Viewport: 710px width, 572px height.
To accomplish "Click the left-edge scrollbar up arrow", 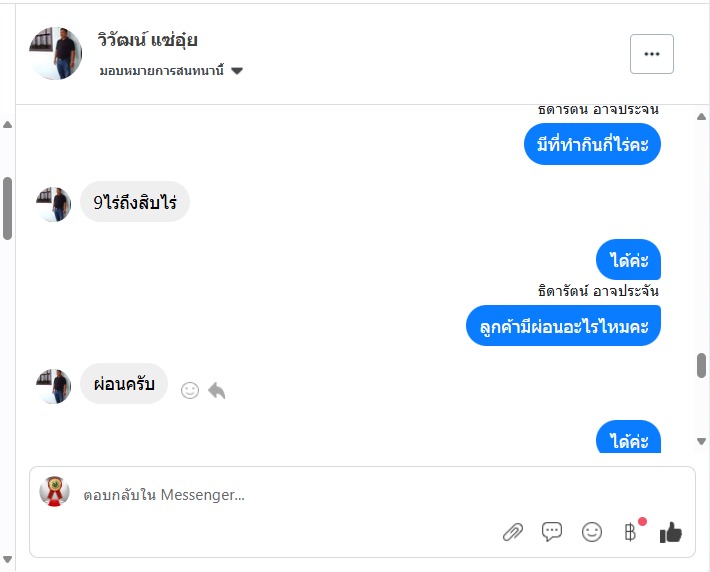I will click(x=8, y=125).
